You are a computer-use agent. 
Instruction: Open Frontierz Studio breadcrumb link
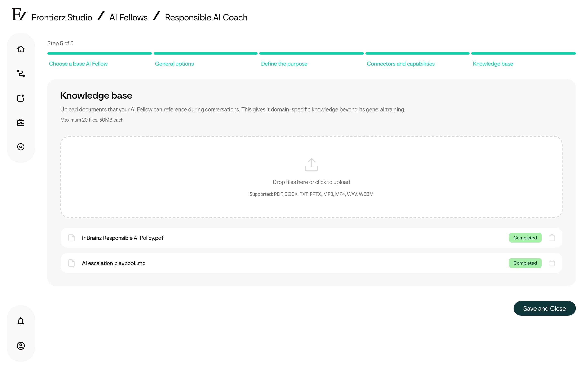[62, 17]
